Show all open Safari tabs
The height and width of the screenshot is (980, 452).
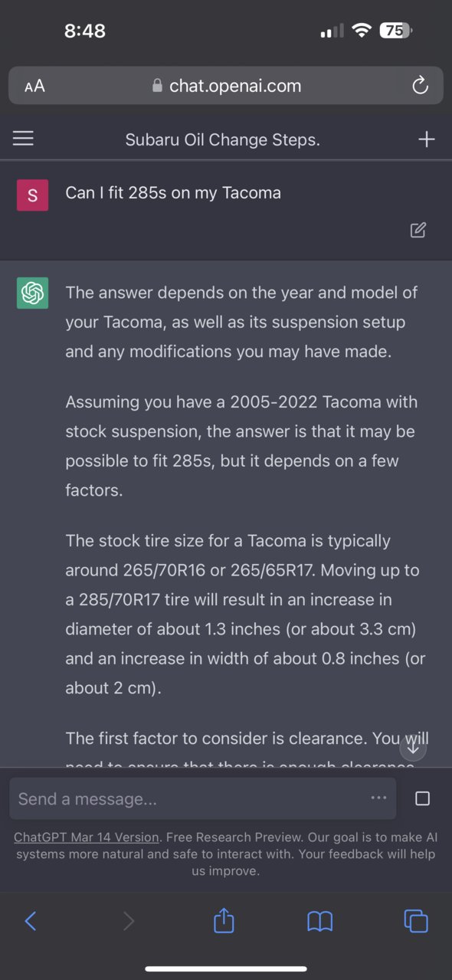click(x=415, y=920)
